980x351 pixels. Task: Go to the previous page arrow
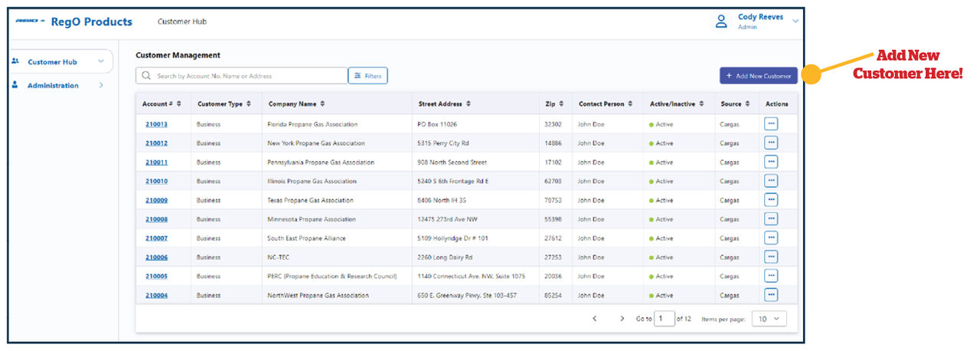click(x=594, y=319)
